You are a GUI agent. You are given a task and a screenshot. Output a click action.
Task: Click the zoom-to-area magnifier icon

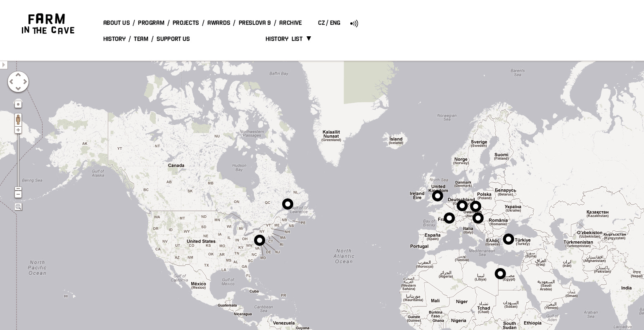[18, 207]
